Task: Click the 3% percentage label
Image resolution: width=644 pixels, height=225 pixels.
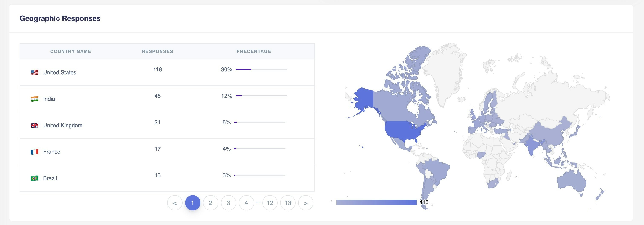Action: point(226,175)
